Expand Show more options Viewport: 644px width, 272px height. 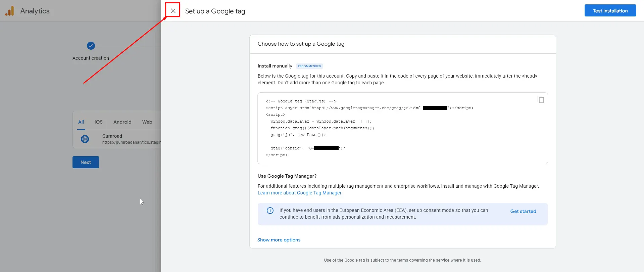(279, 240)
